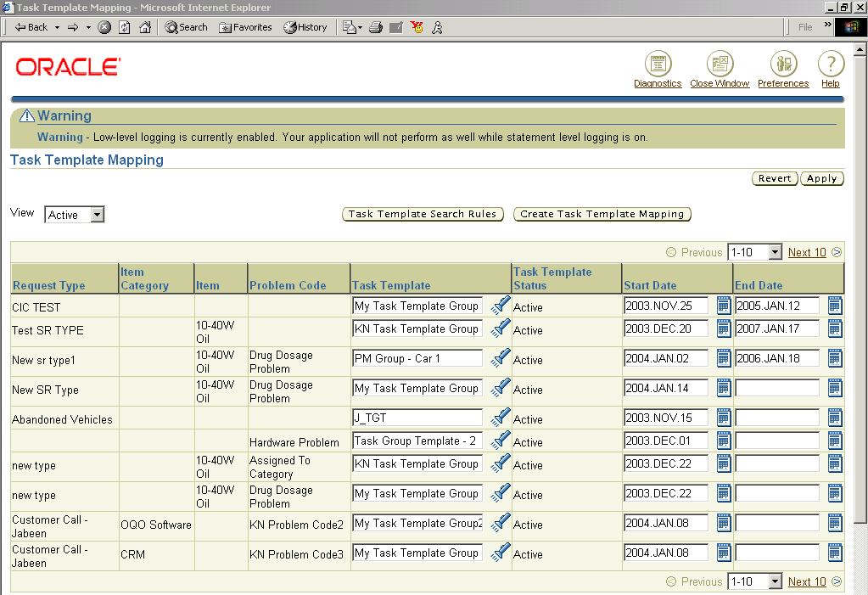The image size is (868, 595).
Task: Go to Home via the house icon
Action: (x=145, y=27)
